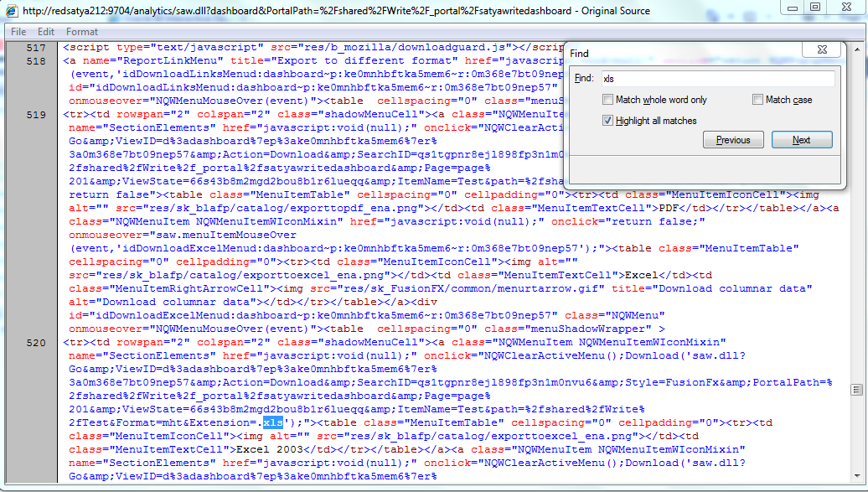Click the Find text input field
Viewport: 868px width, 492px height.
click(718, 79)
